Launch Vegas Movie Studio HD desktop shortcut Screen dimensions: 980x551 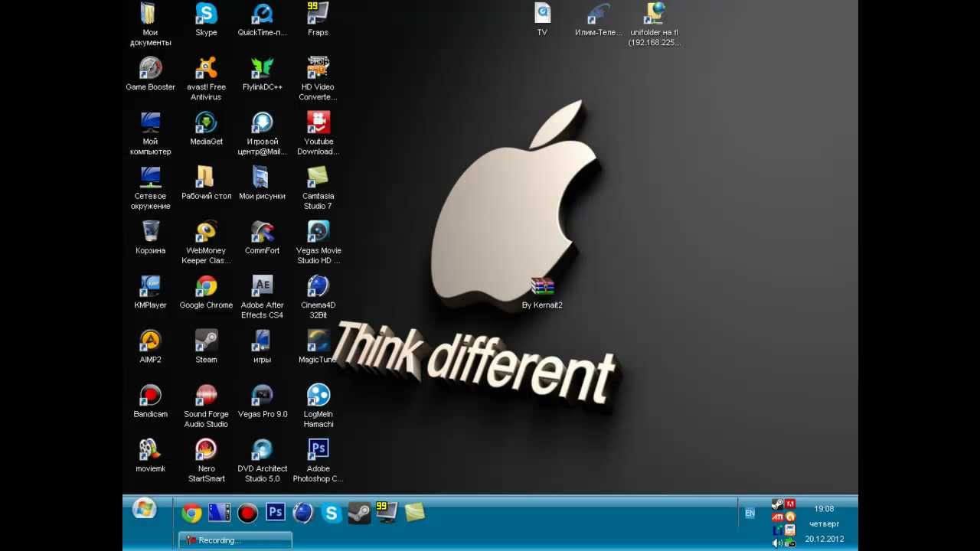(318, 242)
